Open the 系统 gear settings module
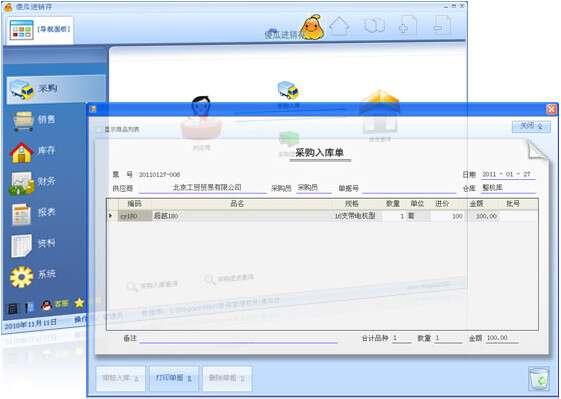The width and height of the screenshot is (561, 399). point(33,276)
